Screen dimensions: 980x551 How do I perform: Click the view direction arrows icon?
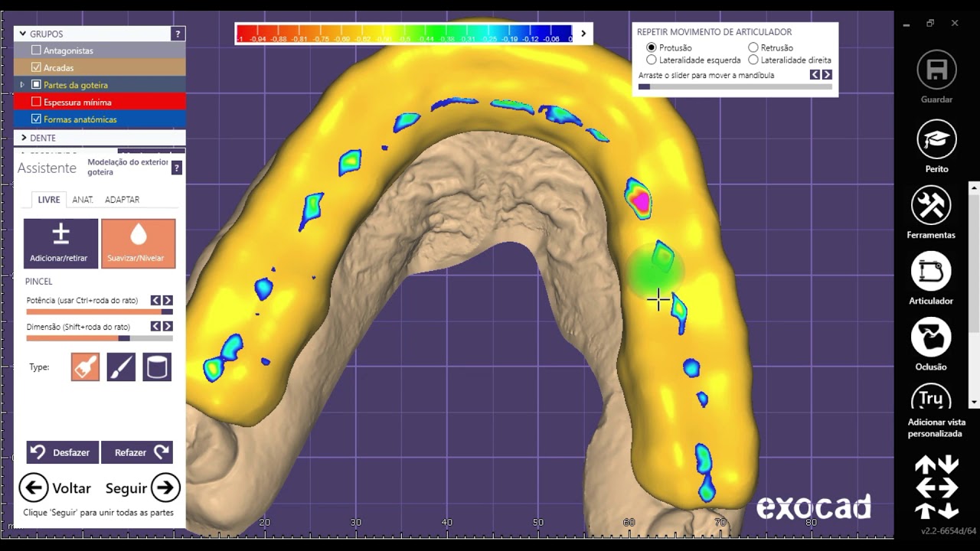(936, 487)
